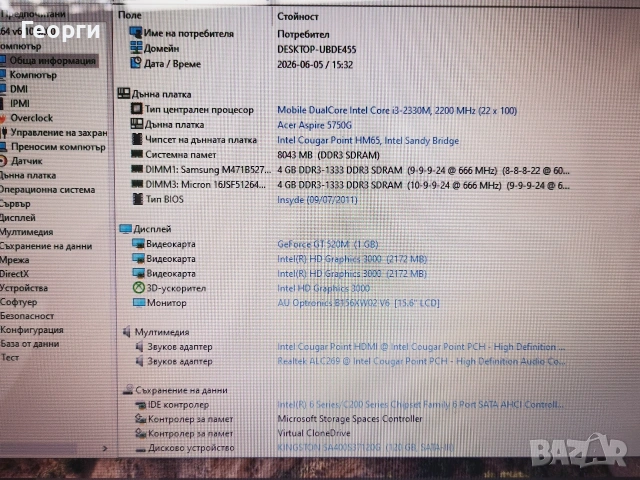The height and width of the screenshot is (480, 640).
Task: Click the DIMM3 Micron memory icon
Action: 137,184
